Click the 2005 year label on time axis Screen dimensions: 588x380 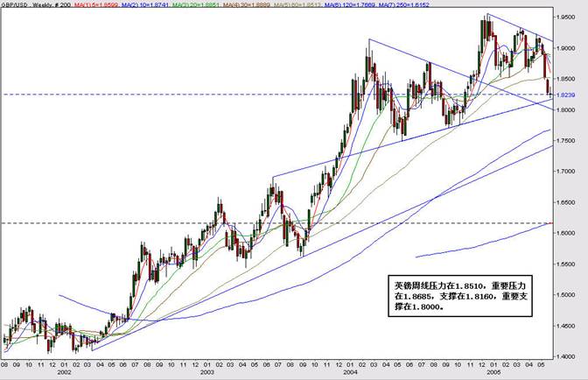click(x=493, y=372)
